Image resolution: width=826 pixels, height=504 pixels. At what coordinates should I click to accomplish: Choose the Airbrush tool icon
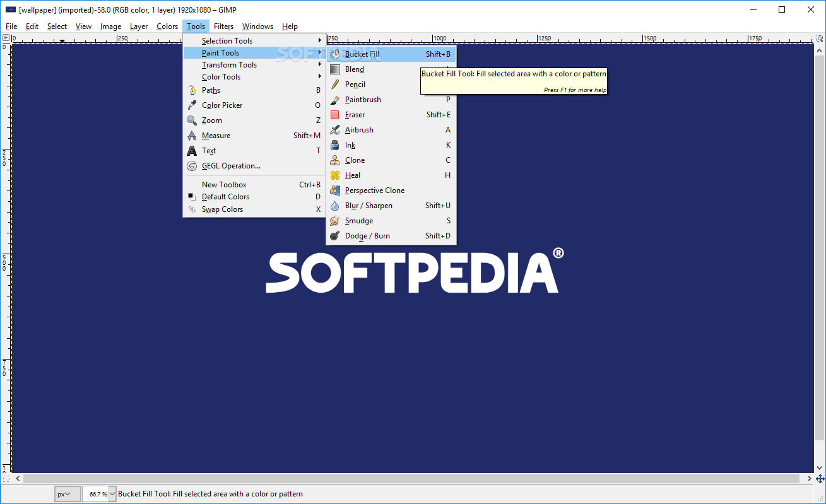[x=335, y=130]
